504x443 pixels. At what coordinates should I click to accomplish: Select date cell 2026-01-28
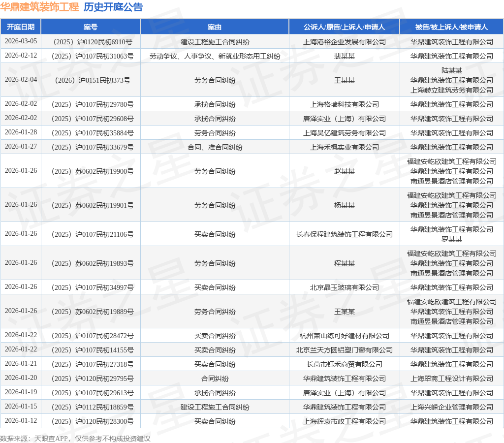click(21, 132)
